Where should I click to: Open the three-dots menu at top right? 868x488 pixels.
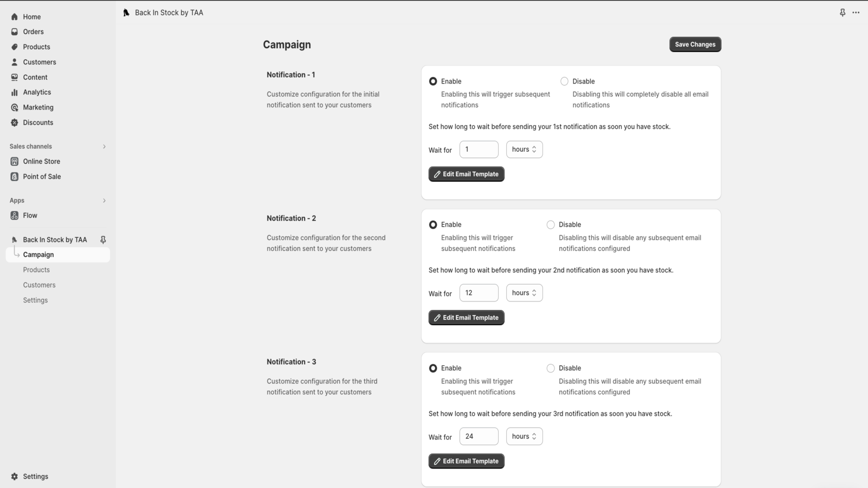[856, 12]
